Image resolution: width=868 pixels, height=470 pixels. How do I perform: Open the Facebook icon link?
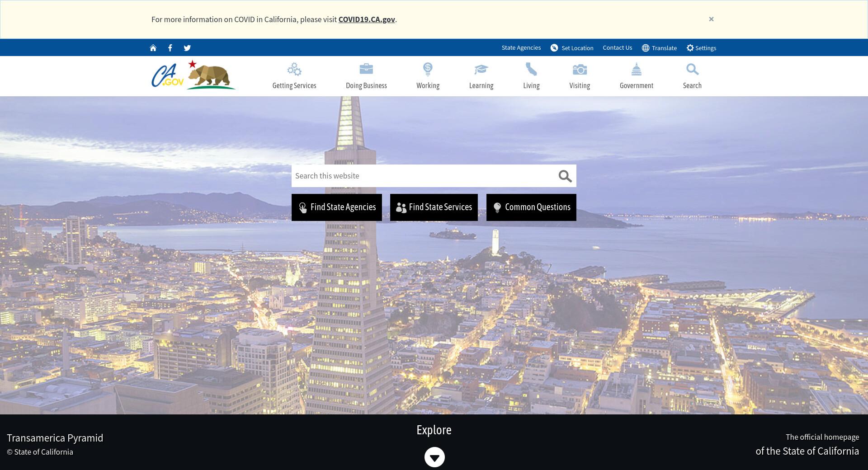point(170,48)
